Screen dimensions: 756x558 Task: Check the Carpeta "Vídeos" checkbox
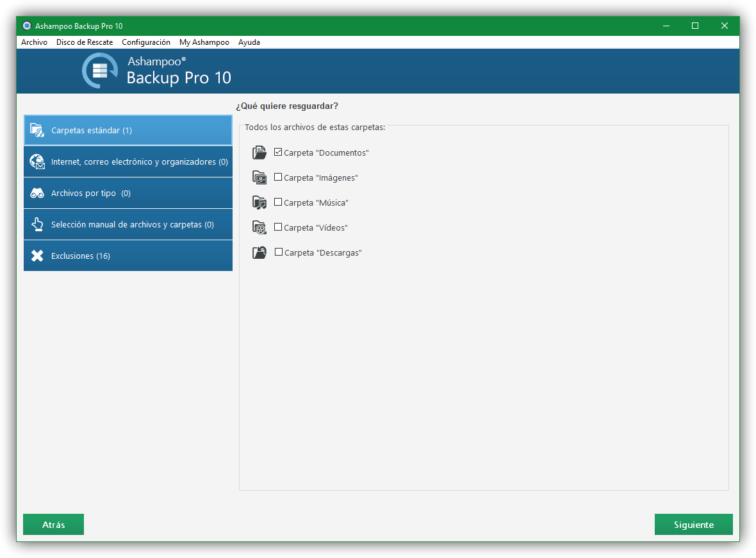(x=278, y=227)
